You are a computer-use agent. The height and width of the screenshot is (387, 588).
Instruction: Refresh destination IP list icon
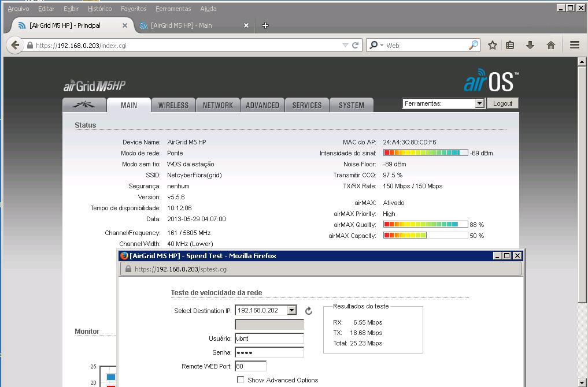click(308, 311)
